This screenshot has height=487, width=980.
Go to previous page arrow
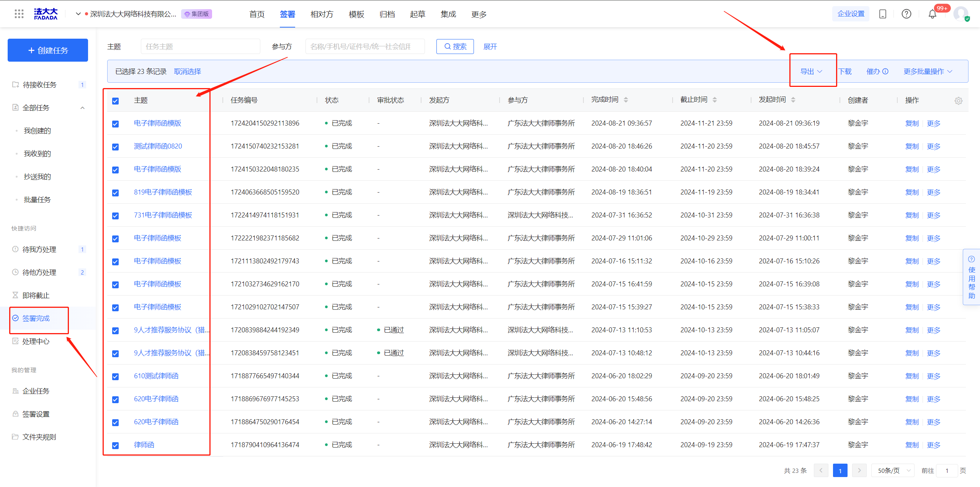tap(821, 470)
